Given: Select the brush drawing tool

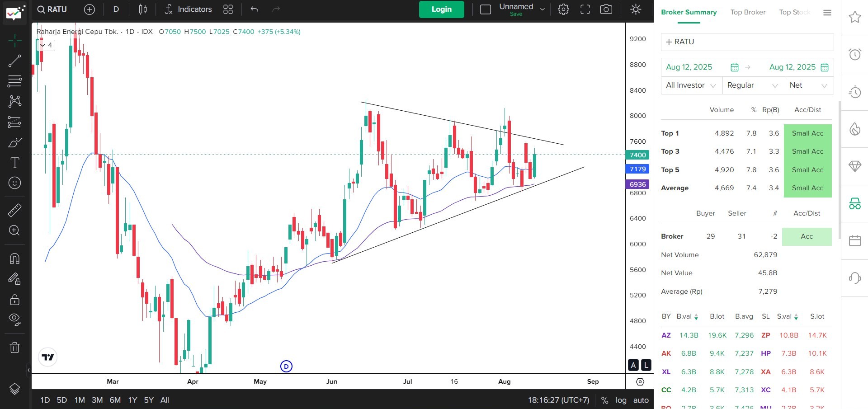Looking at the screenshot, I should (14, 143).
